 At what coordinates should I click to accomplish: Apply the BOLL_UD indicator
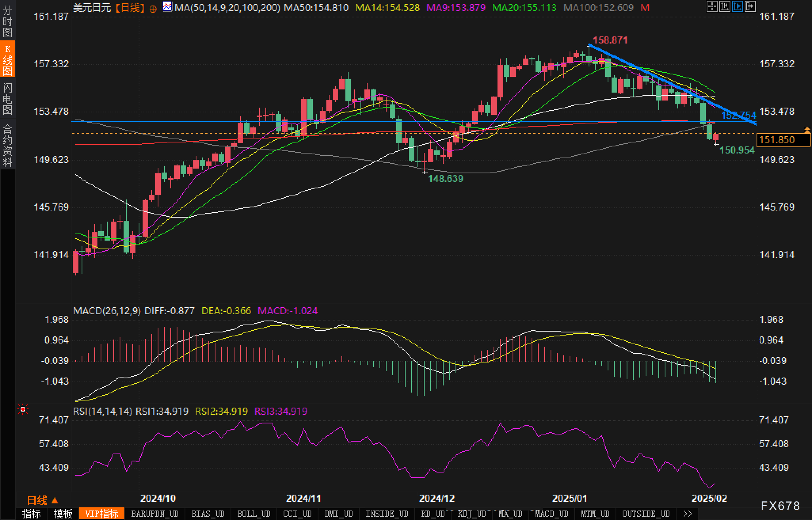254,514
